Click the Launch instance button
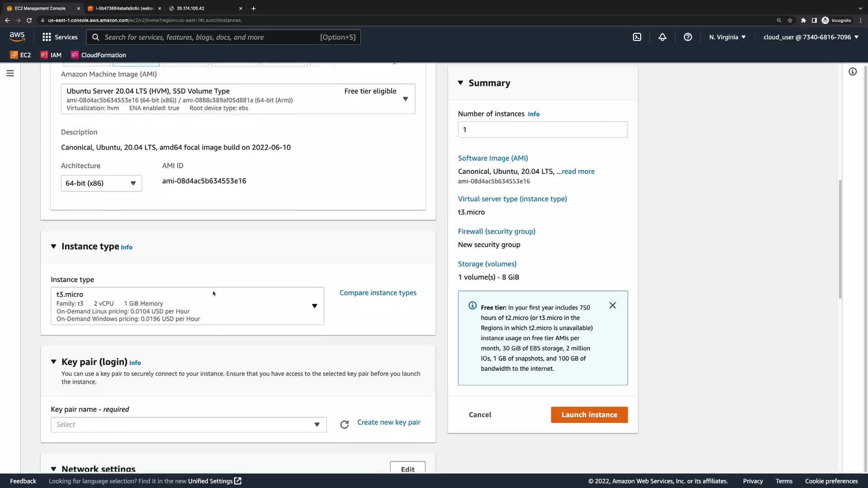Viewport: 868px width, 488px height. click(x=589, y=414)
